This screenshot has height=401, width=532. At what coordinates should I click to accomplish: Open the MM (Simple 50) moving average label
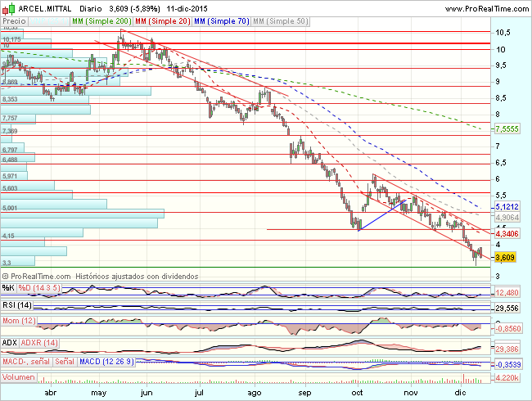(281, 21)
